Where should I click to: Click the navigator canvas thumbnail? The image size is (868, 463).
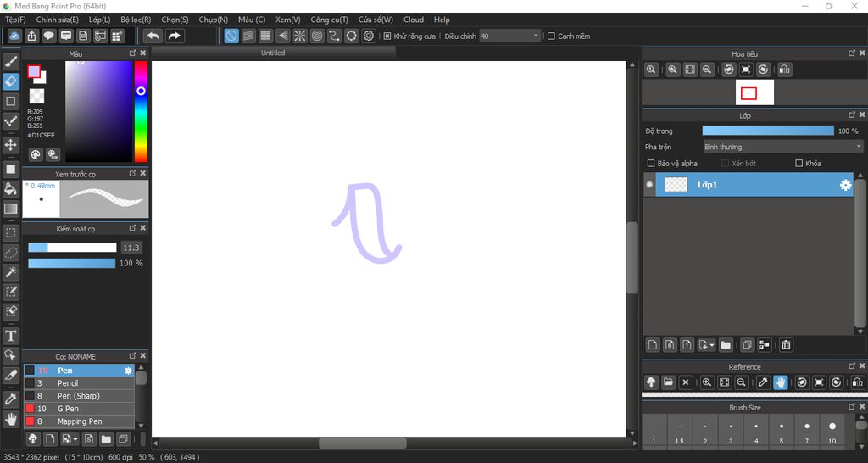point(754,92)
